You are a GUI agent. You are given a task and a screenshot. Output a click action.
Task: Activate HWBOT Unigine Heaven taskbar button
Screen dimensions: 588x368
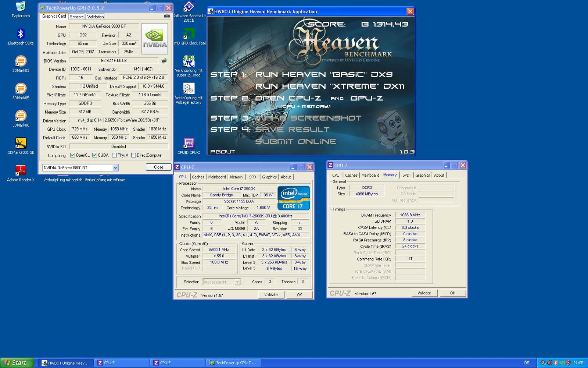[x=66, y=363]
